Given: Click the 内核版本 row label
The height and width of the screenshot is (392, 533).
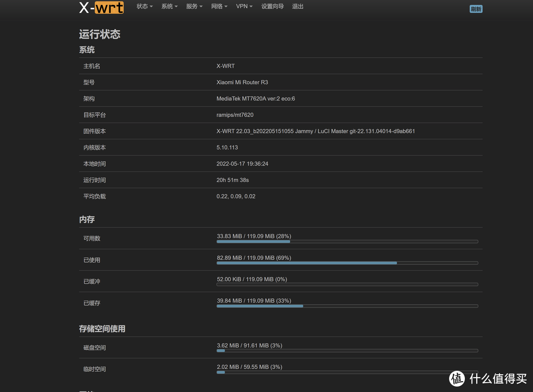Looking at the screenshot, I should coord(94,147).
